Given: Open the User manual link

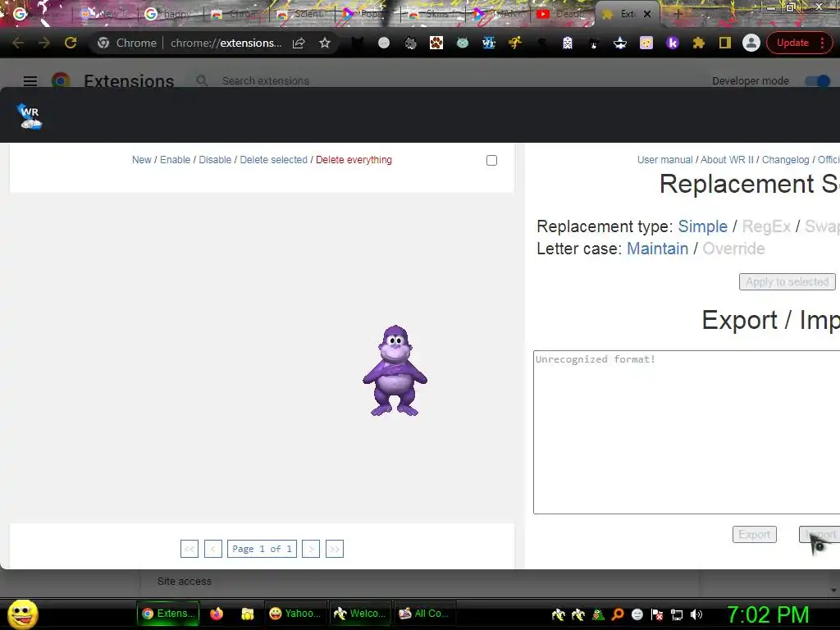Looking at the screenshot, I should (664, 160).
